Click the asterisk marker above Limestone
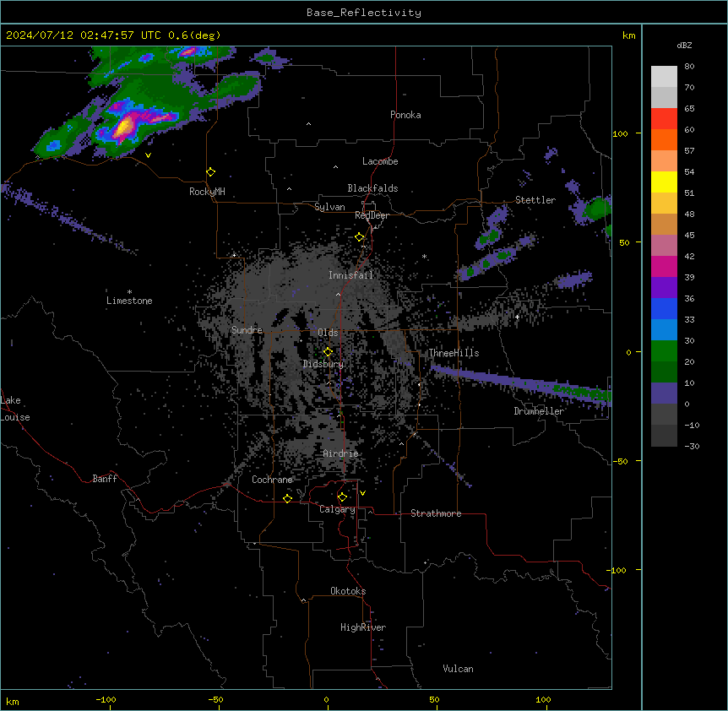The image size is (728, 711). [129, 292]
